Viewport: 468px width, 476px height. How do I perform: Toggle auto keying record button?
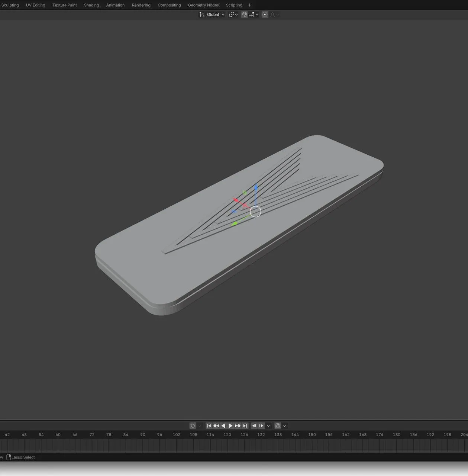193,426
